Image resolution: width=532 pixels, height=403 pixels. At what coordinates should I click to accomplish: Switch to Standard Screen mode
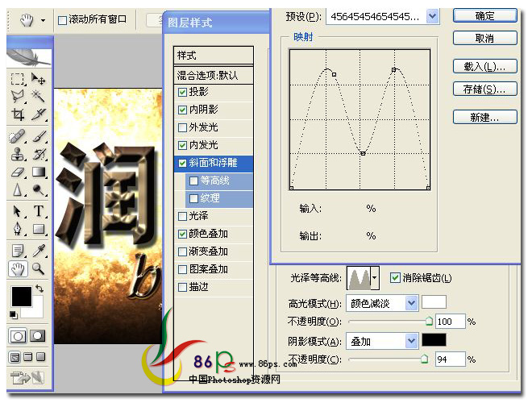pos(15,357)
